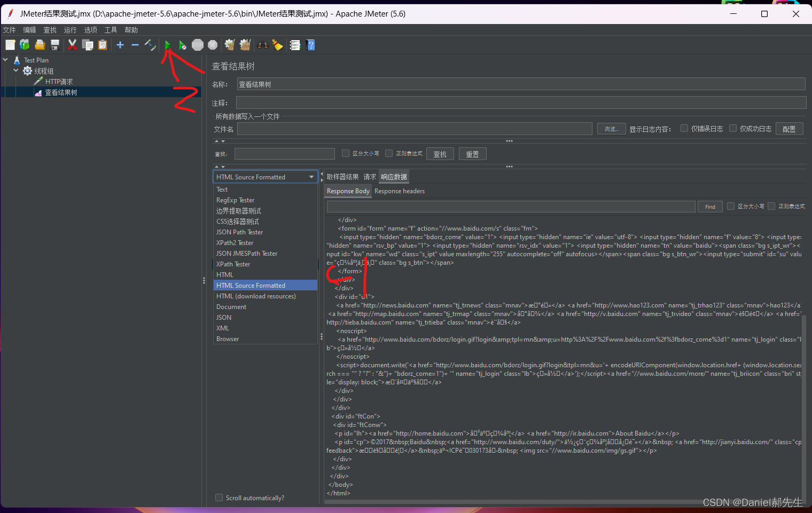
Task: Toggle Scroll automatically checkbox
Action: pyautogui.click(x=219, y=498)
